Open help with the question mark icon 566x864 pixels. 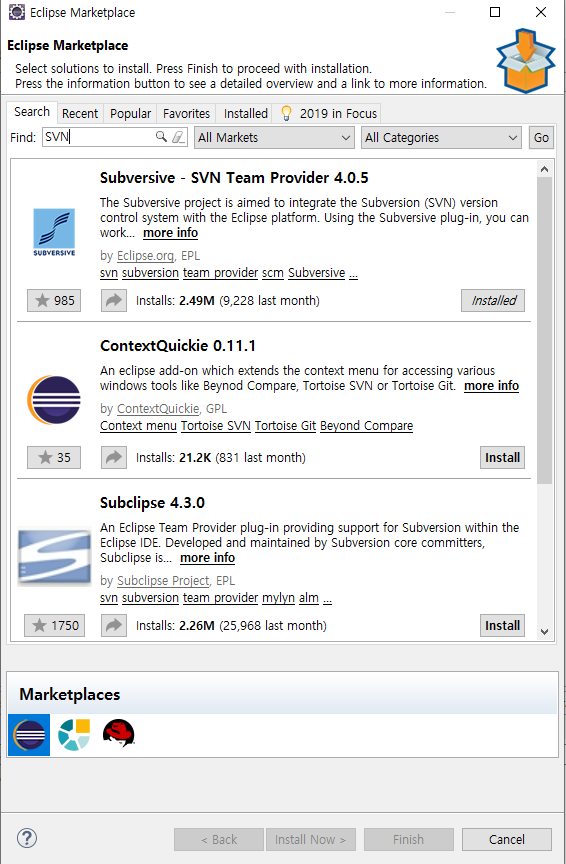[x=27, y=838]
